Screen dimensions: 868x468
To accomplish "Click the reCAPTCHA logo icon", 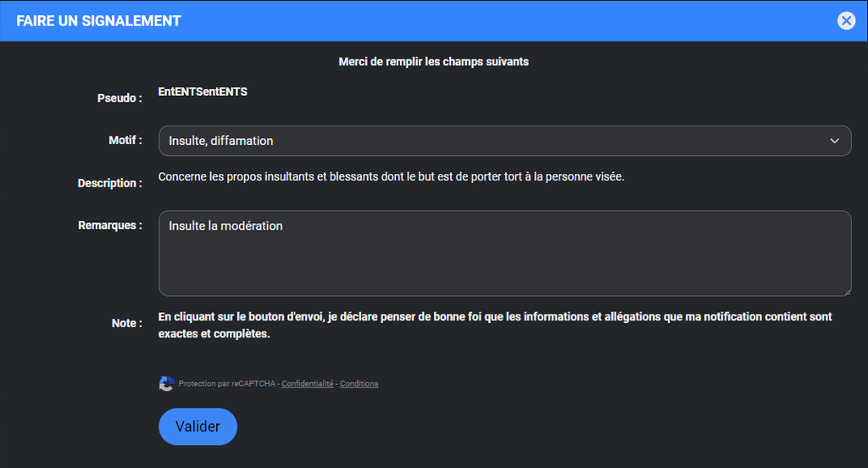I will point(166,383).
